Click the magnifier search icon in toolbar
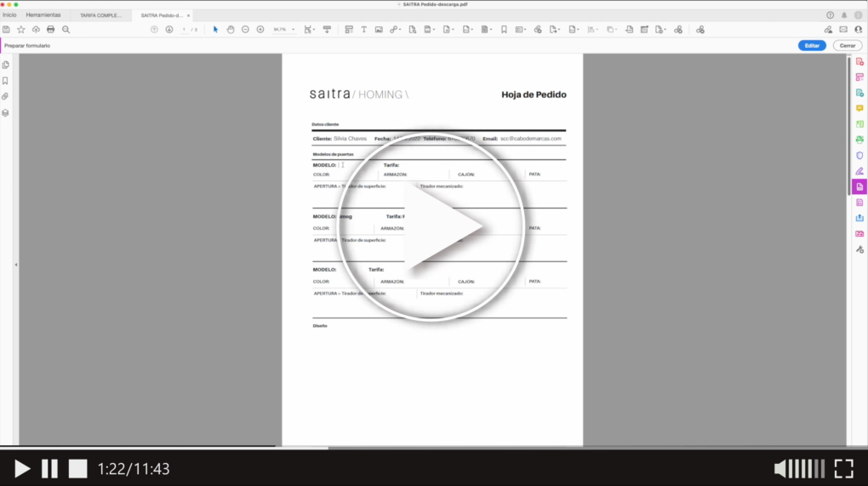Screen dimensions: 868x486 coord(66,29)
